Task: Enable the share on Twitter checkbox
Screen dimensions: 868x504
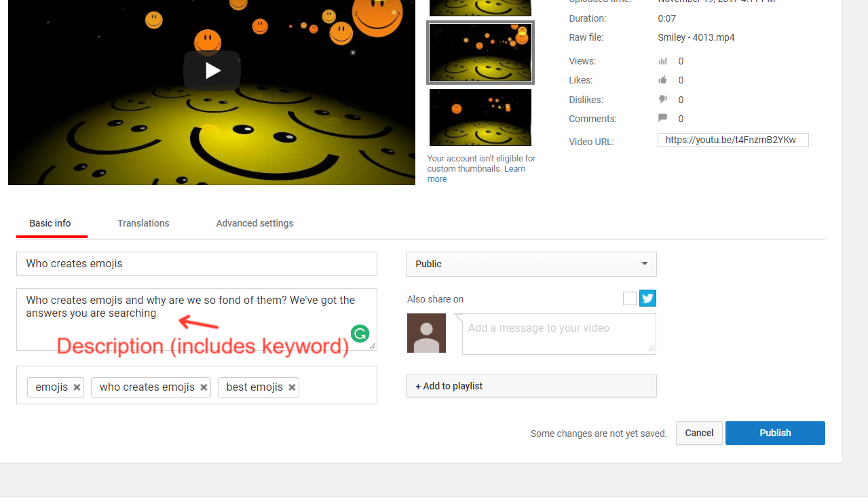Action: [x=630, y=298]
